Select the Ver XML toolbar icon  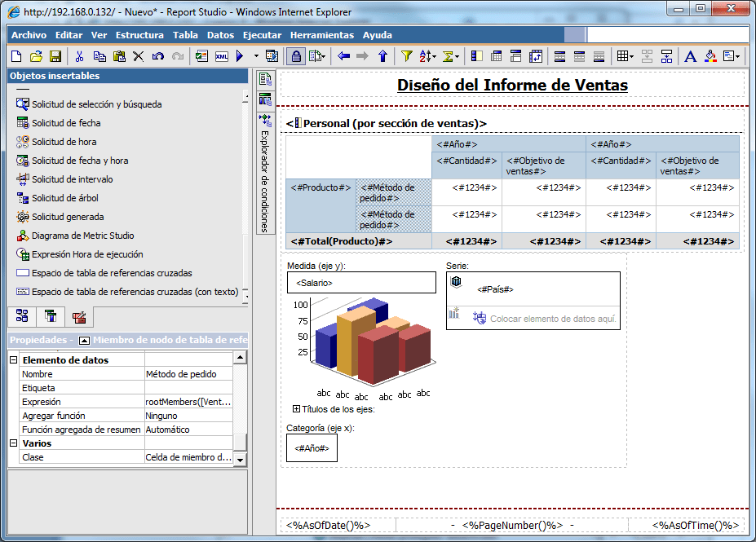coord(220,56)
